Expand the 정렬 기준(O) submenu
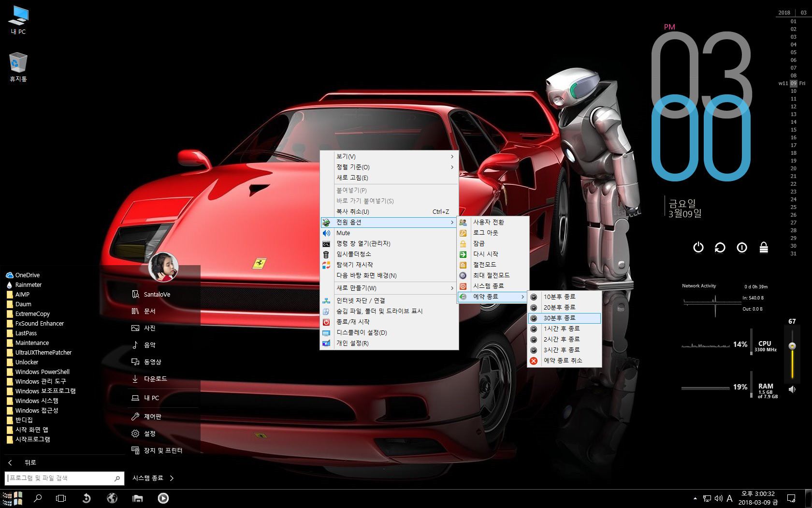The width and height of the screenshot is (812, 508). point(389,167)
